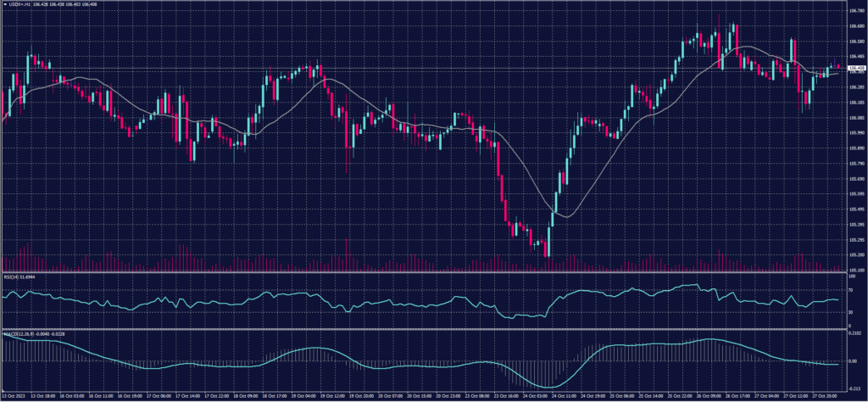Click the 106.780 price scale label
This screenshot has width=868, height=402.
(856, 11)
